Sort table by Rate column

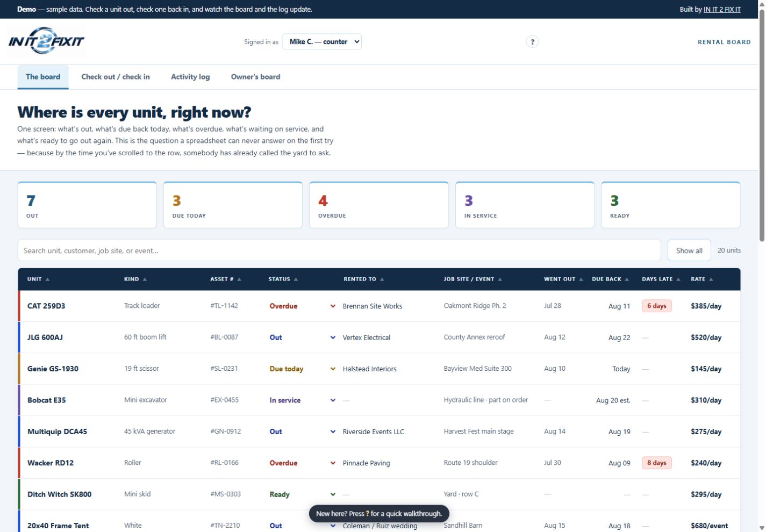coord(702,279)
